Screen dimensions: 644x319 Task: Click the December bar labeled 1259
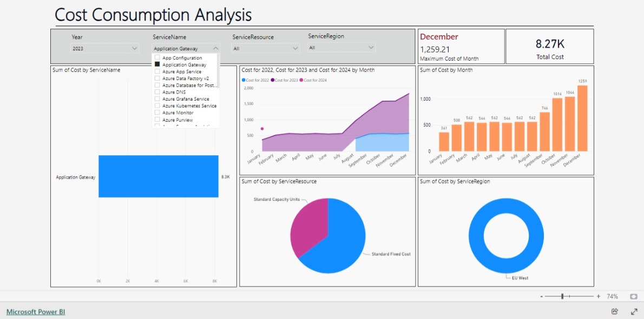click(x=582, y=118)
